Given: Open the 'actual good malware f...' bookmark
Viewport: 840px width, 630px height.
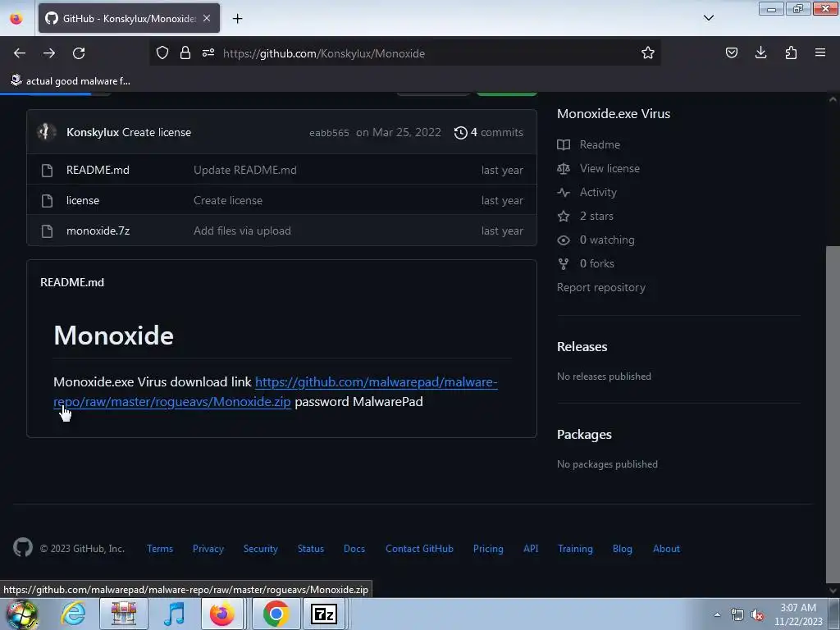Looking at the screenshot, I should 71,81.
